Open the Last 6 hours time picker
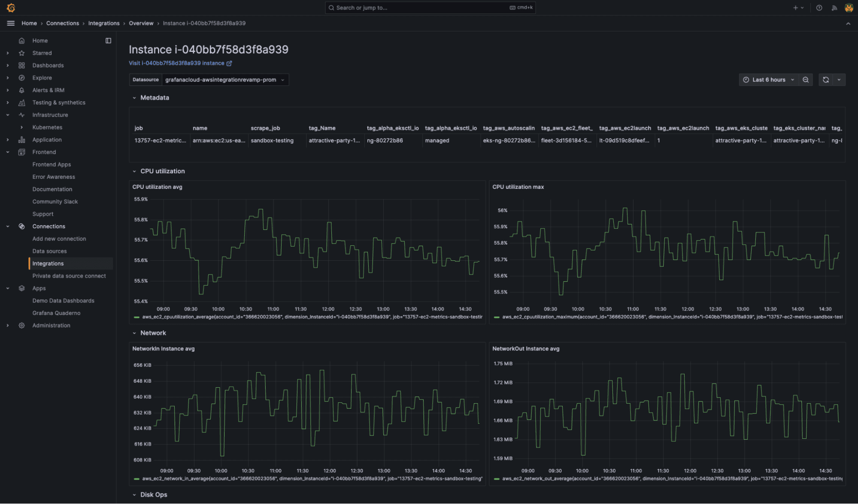Screen dimensions: 858x504 click(768, 79)
